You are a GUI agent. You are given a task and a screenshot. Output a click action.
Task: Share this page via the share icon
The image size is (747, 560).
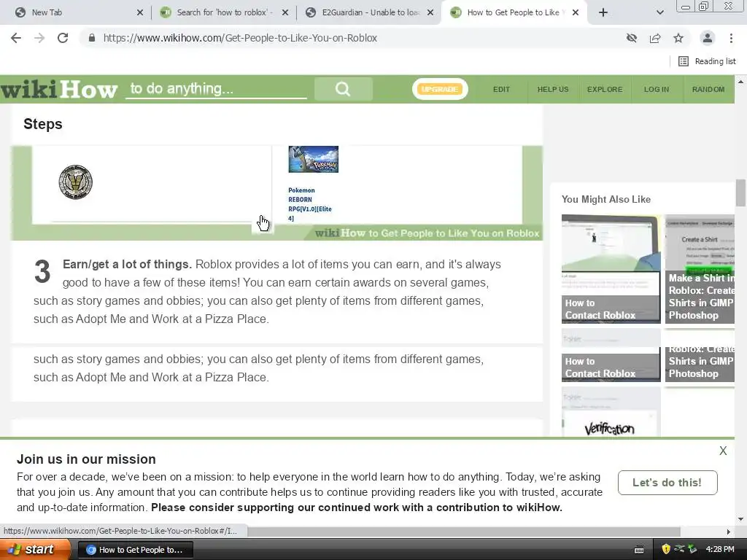(655, 38)
